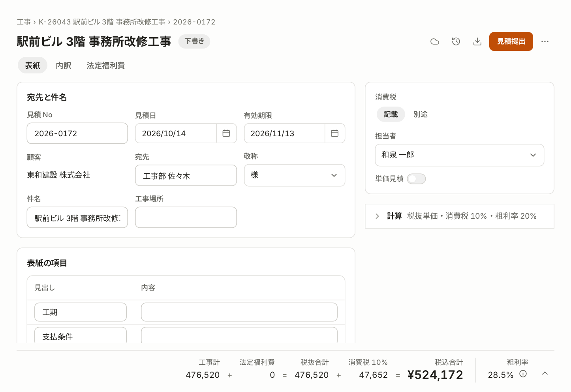Click the 47,652 consumption tax value
The height and width of the screenshot is (392, 571).
[x=373, y=375]
